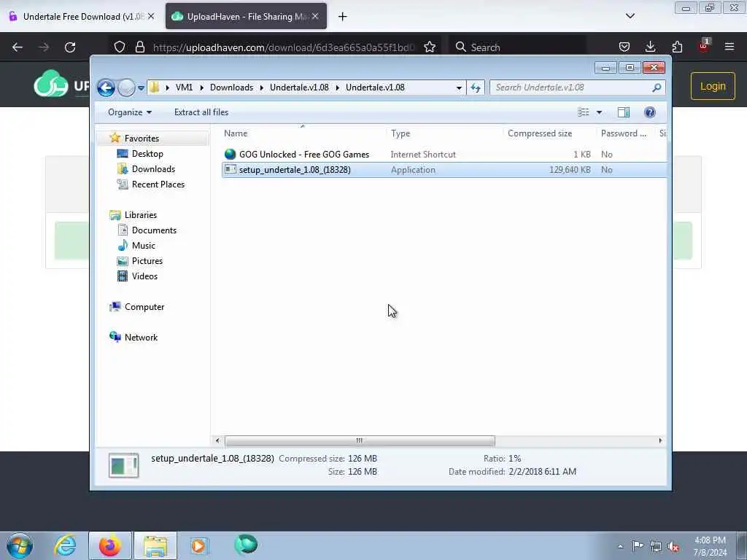This screenshot has height=560, width=747.
Task: Select Downloads in the address breadcrumb
Action: [x=231, y=87]
